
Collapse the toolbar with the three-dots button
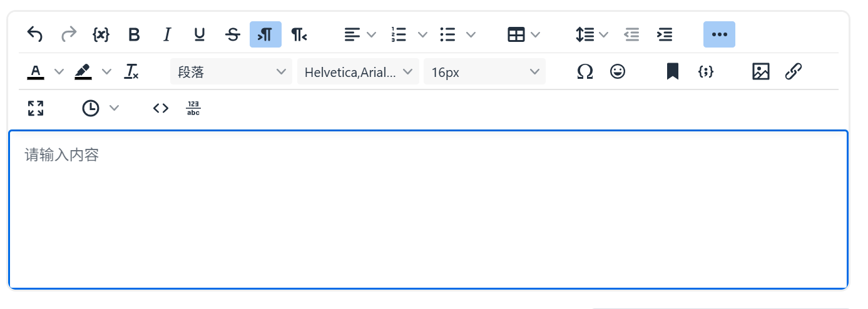[719, 35]
